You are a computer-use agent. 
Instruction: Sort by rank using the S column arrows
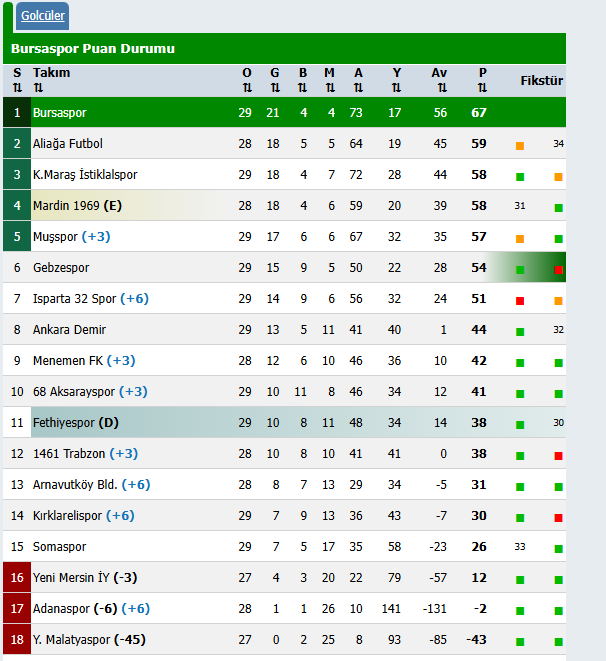(x=16, y=88)
